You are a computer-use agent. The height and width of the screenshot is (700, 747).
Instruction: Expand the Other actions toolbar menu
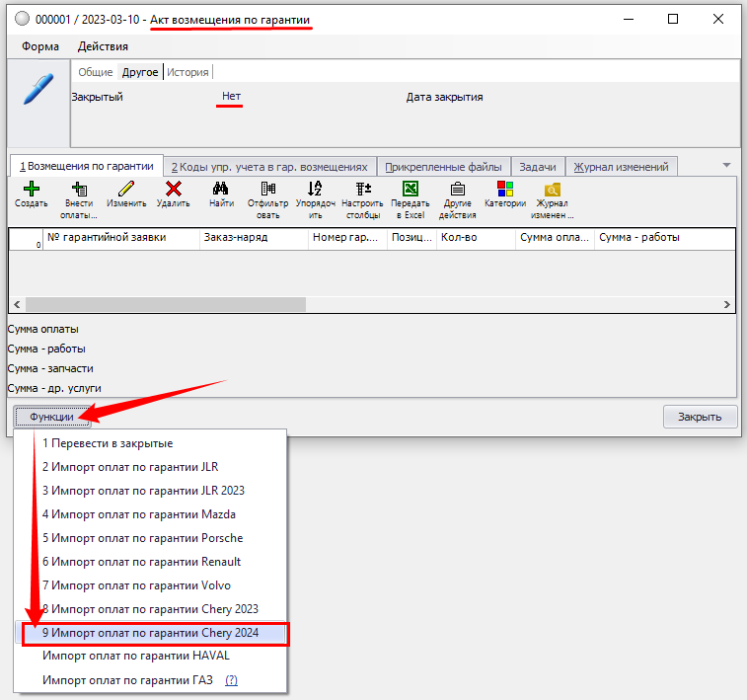[x=458, y=189]
